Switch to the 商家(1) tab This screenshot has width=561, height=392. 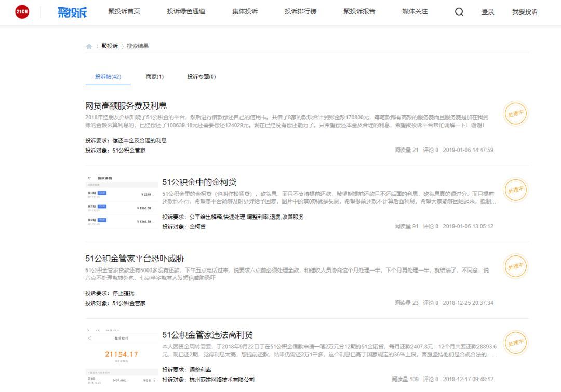(x=155, y=76)
